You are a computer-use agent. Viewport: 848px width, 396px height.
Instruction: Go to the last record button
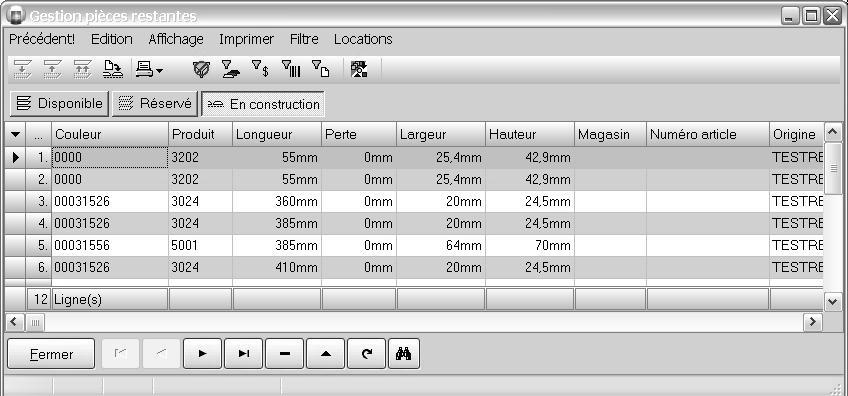[243, 354]
